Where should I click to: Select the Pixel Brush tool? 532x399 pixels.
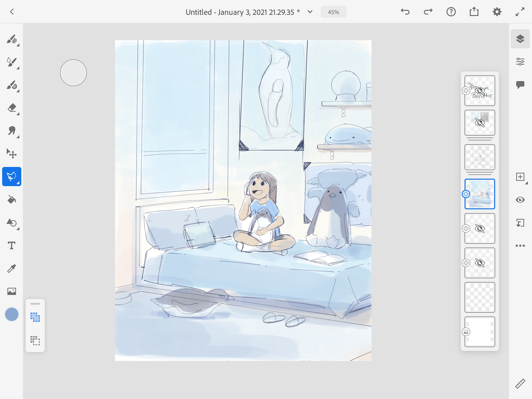12,39
